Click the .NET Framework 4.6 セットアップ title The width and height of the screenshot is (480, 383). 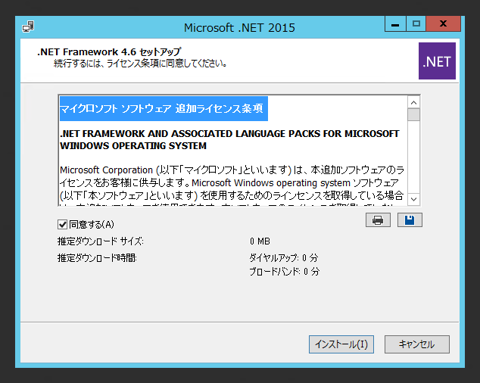pyautogui.click(x=109, y=52)
